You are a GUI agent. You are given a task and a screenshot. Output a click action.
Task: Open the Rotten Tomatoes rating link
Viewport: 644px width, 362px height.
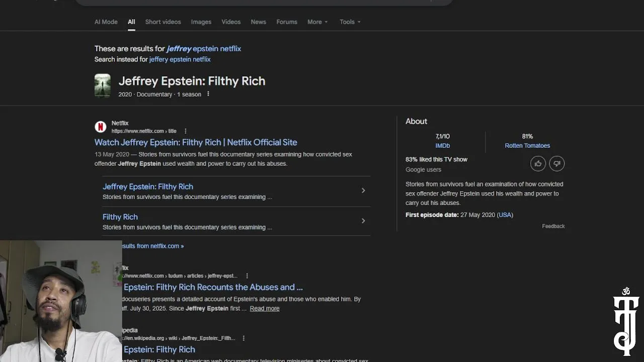pos(527,146)
